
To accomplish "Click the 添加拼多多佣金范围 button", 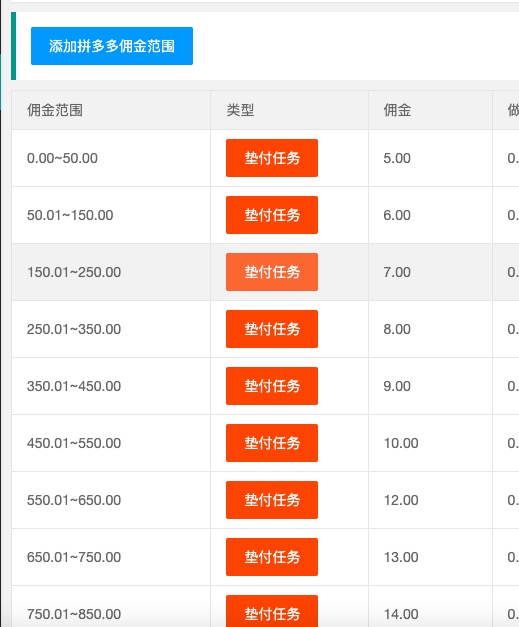I will pos(112,46).
